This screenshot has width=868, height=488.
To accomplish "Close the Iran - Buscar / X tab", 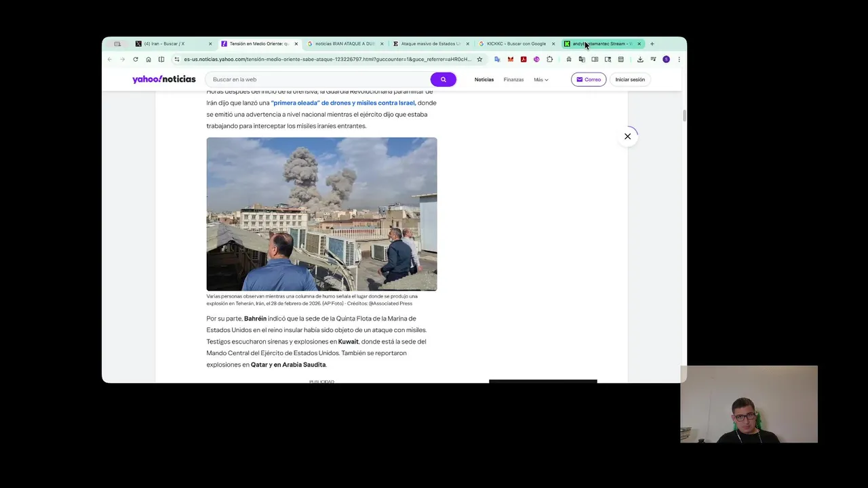I will 210,43.
